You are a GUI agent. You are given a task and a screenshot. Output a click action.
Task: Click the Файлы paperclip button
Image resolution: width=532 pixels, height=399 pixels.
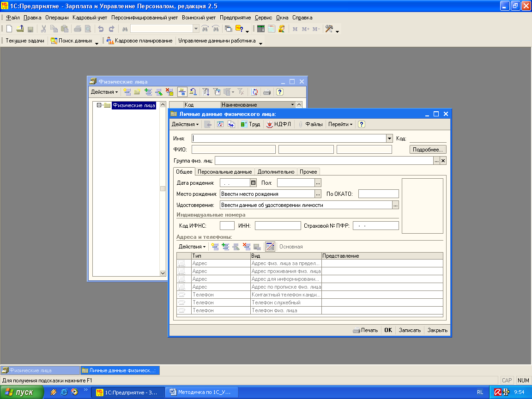(310, 124)
